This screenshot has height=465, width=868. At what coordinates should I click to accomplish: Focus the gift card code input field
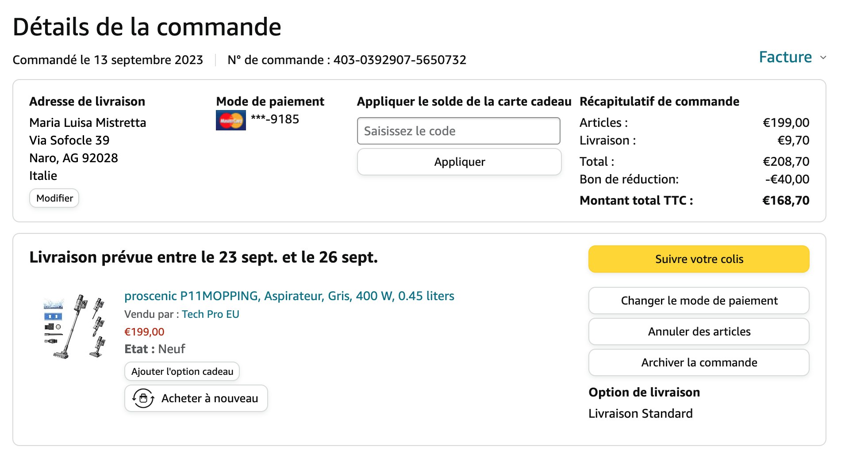click(x=458, y=131)
